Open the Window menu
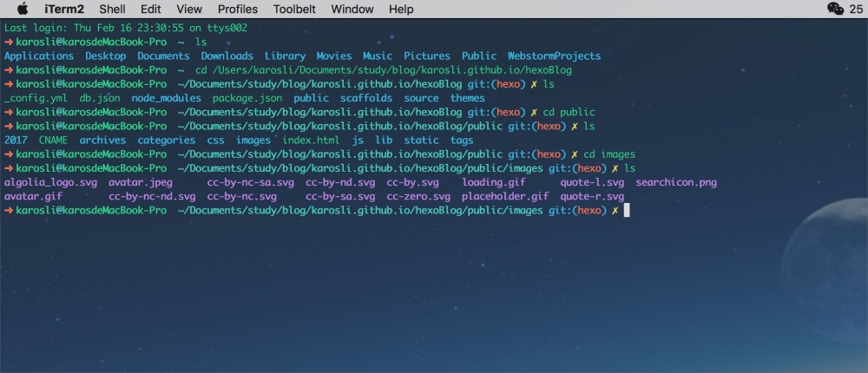The width and height of the screenshot is (868, 373). click(352, 10)
